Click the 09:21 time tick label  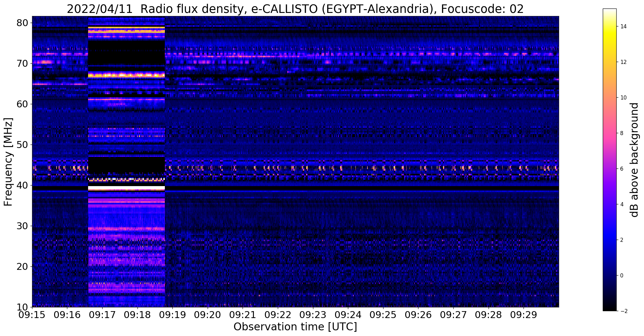(243, 315)
